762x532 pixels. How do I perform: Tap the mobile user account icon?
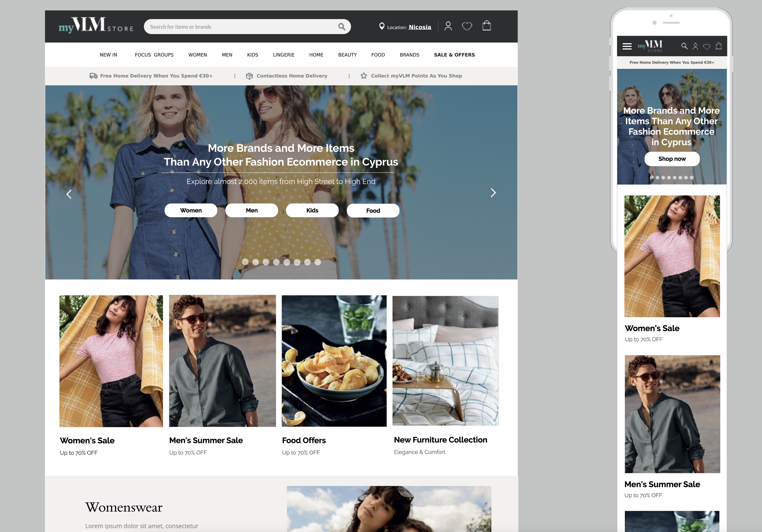coord(695,46)
